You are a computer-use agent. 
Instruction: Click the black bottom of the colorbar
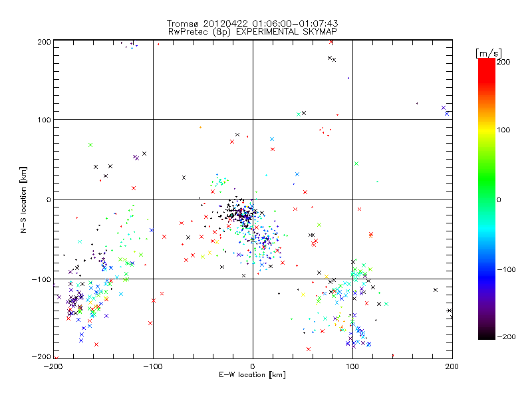coord(487,334)
